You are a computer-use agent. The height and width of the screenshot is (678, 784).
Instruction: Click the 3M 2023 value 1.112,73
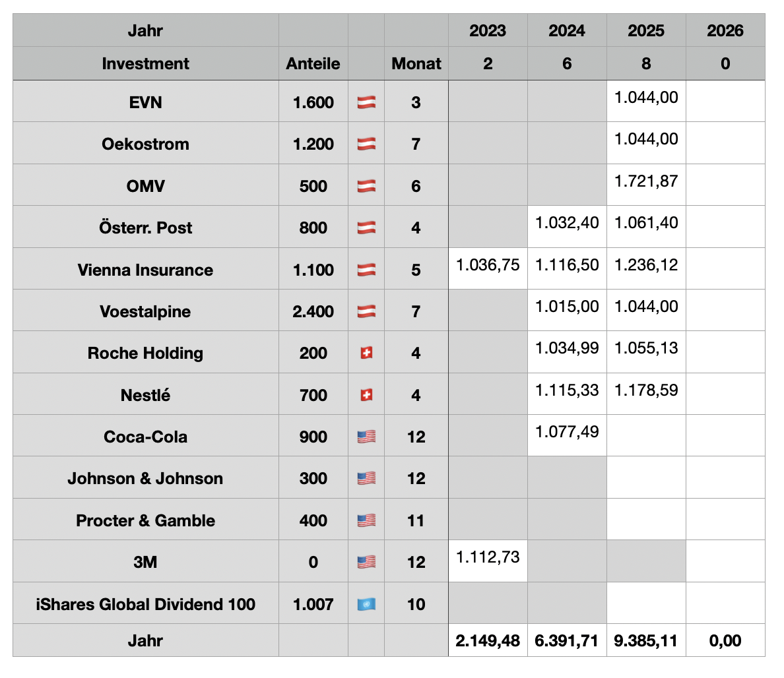[x=488, y=557]
